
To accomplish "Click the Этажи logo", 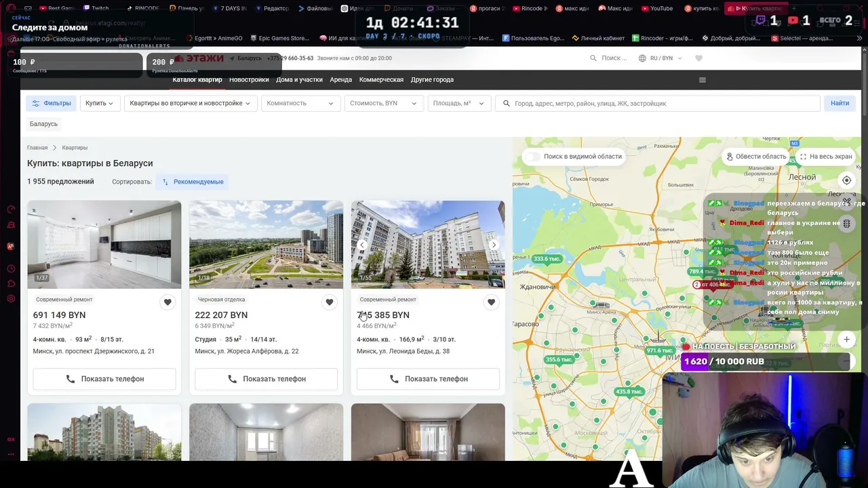I will pyautogui.click(x=199, y=58).
